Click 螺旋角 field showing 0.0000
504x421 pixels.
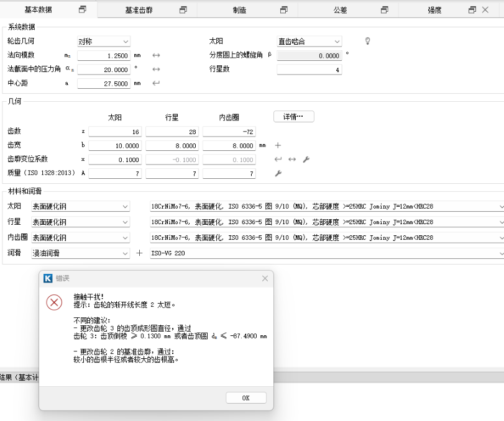[309, 55]
